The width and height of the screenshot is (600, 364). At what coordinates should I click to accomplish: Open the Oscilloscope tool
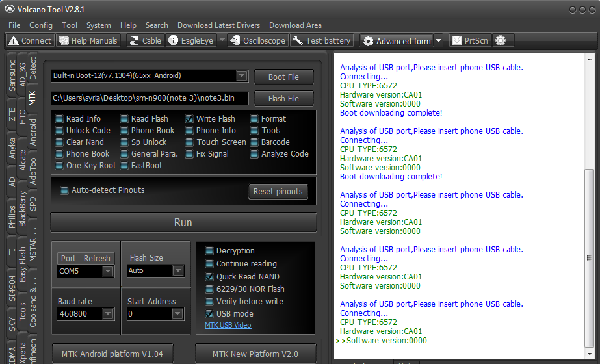258,40
